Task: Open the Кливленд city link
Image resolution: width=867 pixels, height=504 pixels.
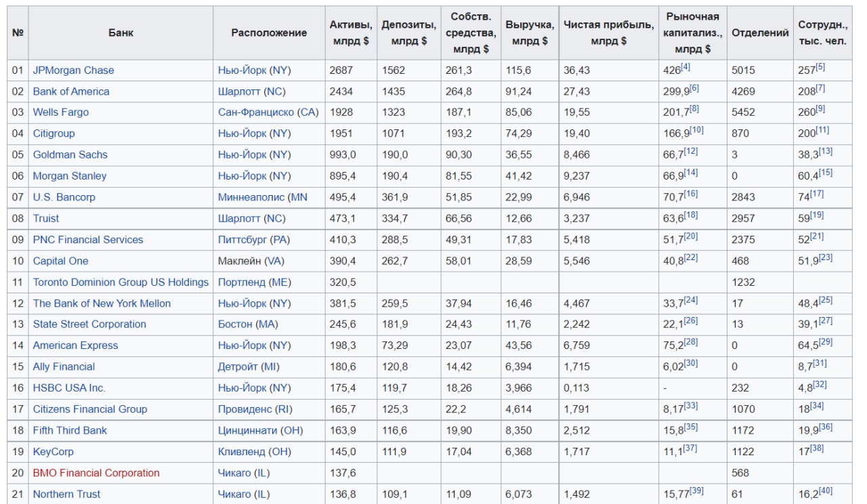Action: coord(242,452)
